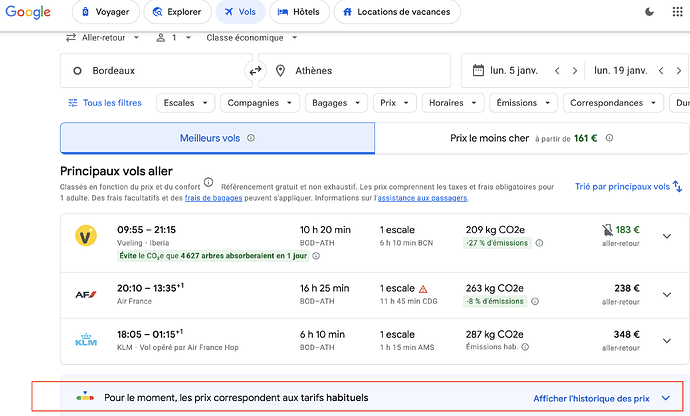Click Air France airline logo
690x416 pixels.
(86, 295)
